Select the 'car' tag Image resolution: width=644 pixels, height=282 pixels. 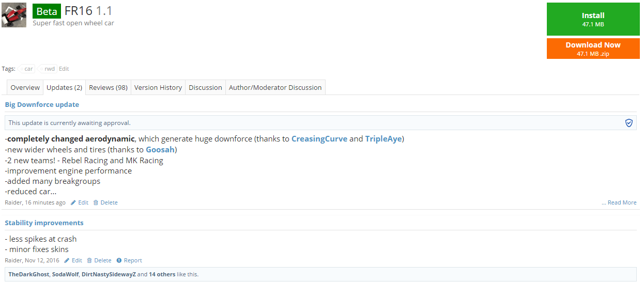tap(28, 69)
